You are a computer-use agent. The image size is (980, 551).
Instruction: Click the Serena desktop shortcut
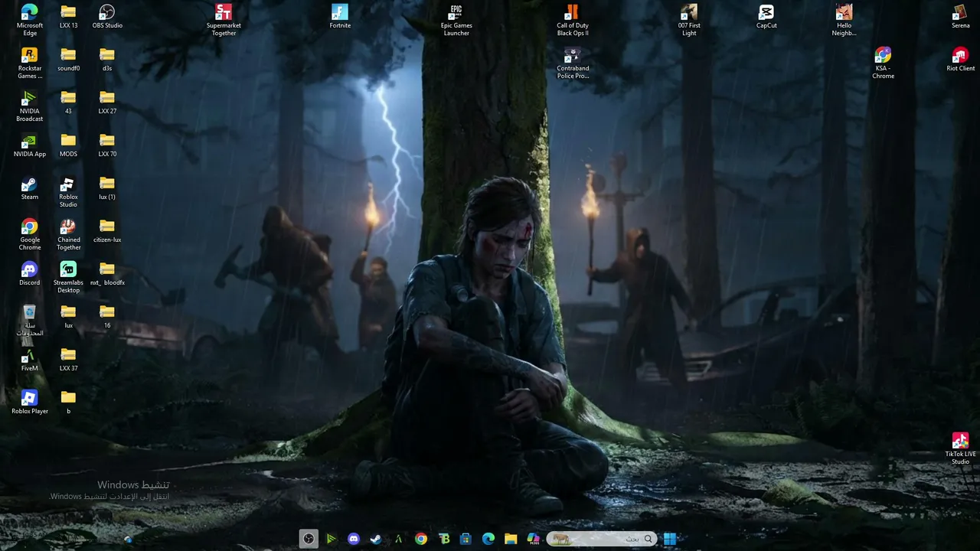pos(960,16)
